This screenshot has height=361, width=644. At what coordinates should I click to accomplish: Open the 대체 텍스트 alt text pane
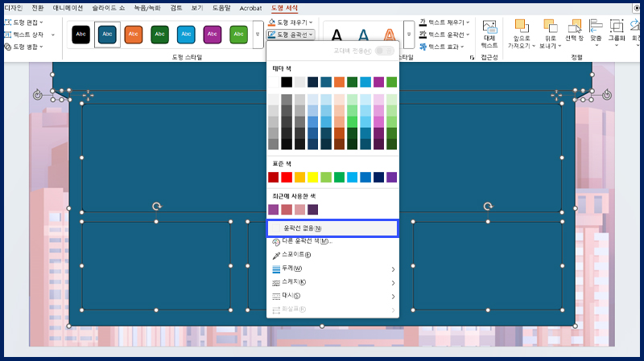(x=489, y=35)
